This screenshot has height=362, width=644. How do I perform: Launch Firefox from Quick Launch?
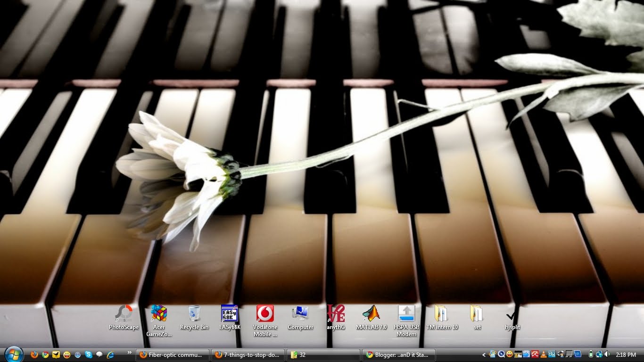34,354
